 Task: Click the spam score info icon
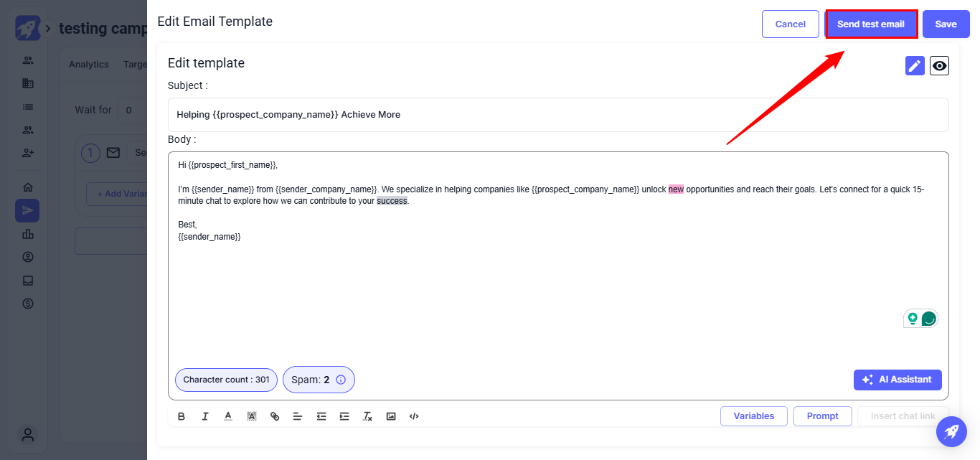(341, 380)
